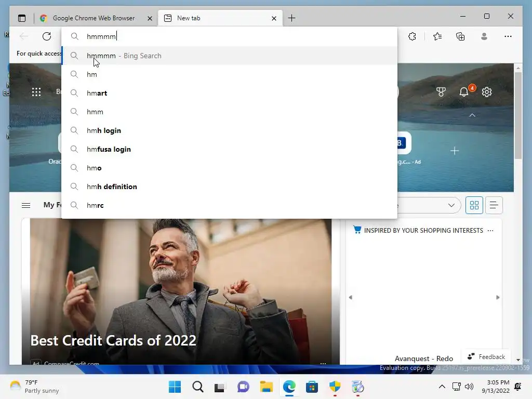Screen dimensions: 532x399
Task: Open the tab actions menu icon
Action: (22, 18)
